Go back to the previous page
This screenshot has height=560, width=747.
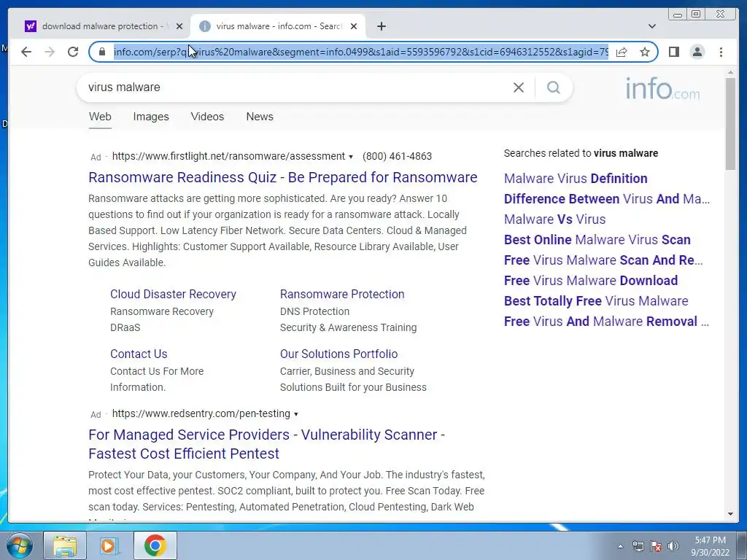[x=26, y=52]
